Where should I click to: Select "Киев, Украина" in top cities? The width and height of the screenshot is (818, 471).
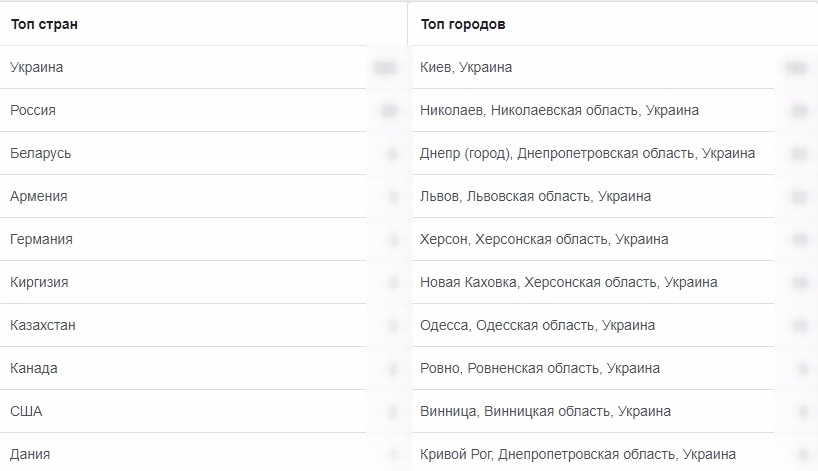tap(467, 67)
